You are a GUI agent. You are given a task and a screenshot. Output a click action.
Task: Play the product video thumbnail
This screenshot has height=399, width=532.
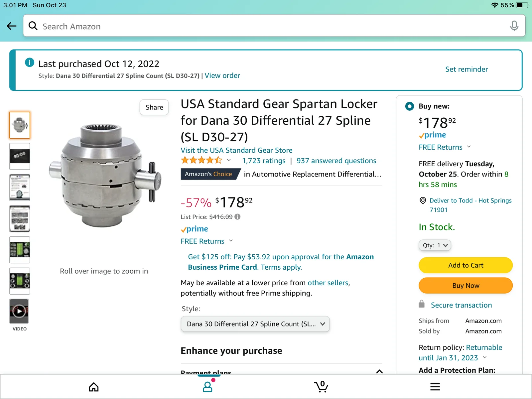19,311
